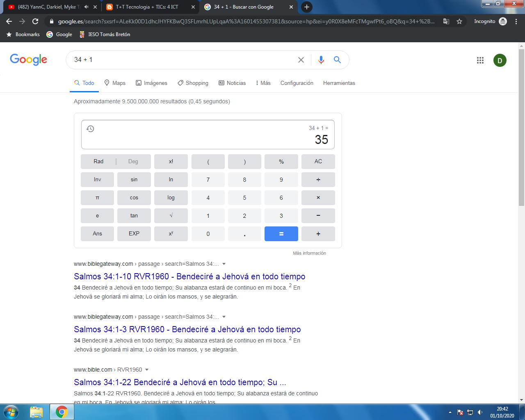
Task: Select the Shopping search tab
Action: (x=193, y=83)
